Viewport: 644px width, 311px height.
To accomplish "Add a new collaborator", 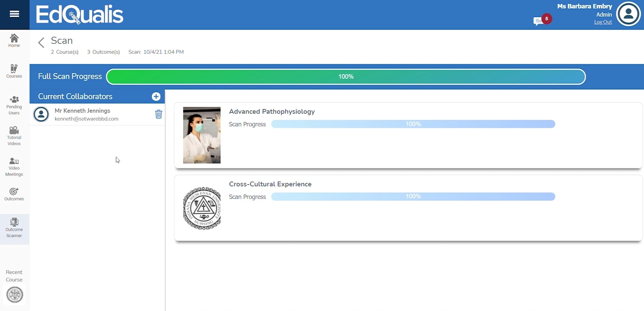I will 156,97.
